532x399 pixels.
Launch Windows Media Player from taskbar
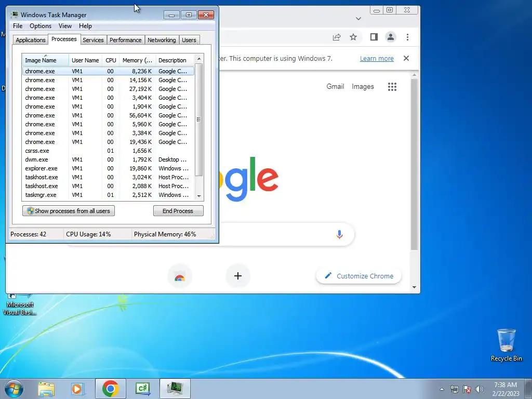pyautogui.click(x=77, y=389)
